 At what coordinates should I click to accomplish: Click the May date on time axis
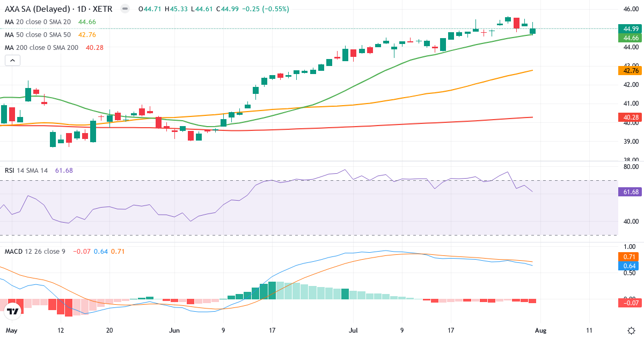click(11, 329)
